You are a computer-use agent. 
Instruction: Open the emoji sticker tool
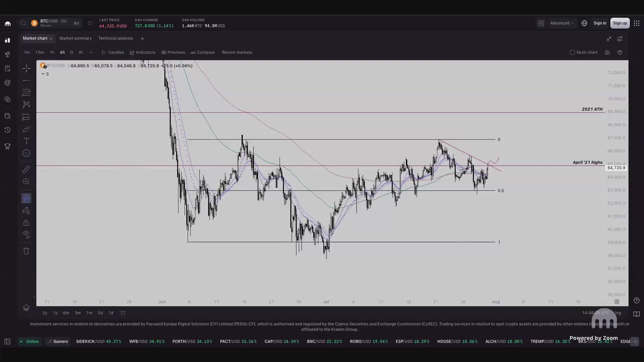pos(26,153)
